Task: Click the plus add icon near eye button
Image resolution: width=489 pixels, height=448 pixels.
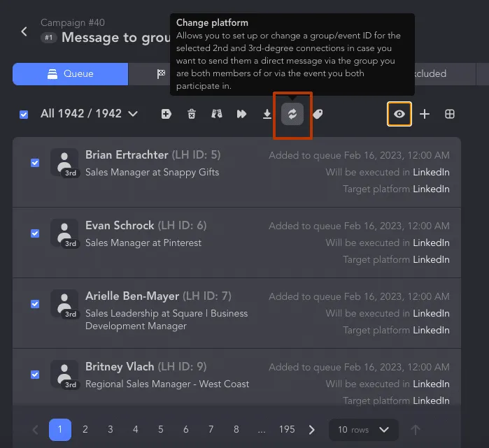Action: tap(425, 114)
